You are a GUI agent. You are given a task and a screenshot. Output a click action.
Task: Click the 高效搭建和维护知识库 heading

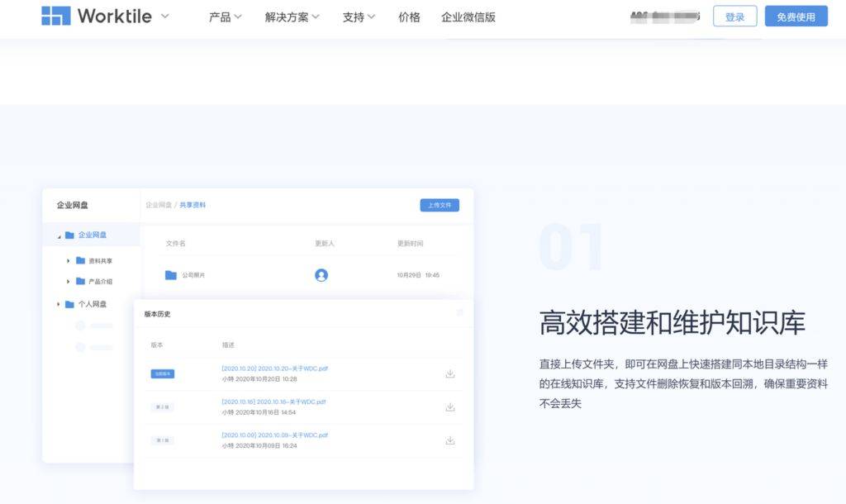tap(673, 323)
